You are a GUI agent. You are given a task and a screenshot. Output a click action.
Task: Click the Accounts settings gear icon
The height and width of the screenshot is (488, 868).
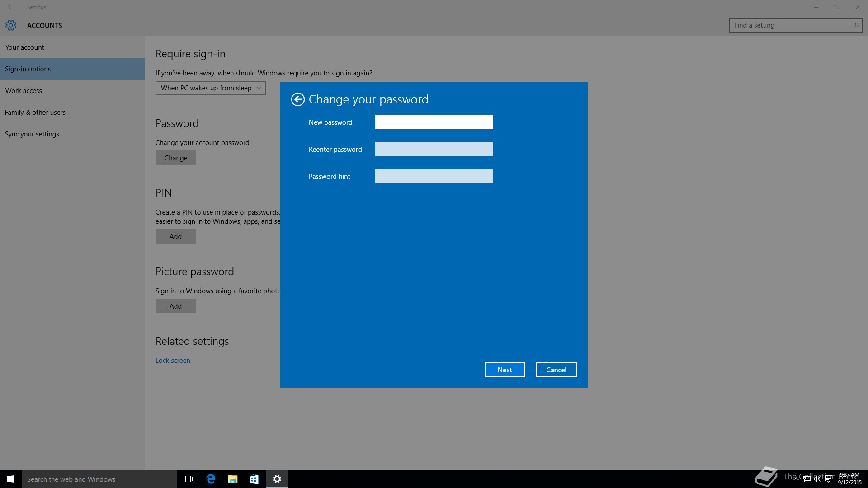(x=11, y=25)
